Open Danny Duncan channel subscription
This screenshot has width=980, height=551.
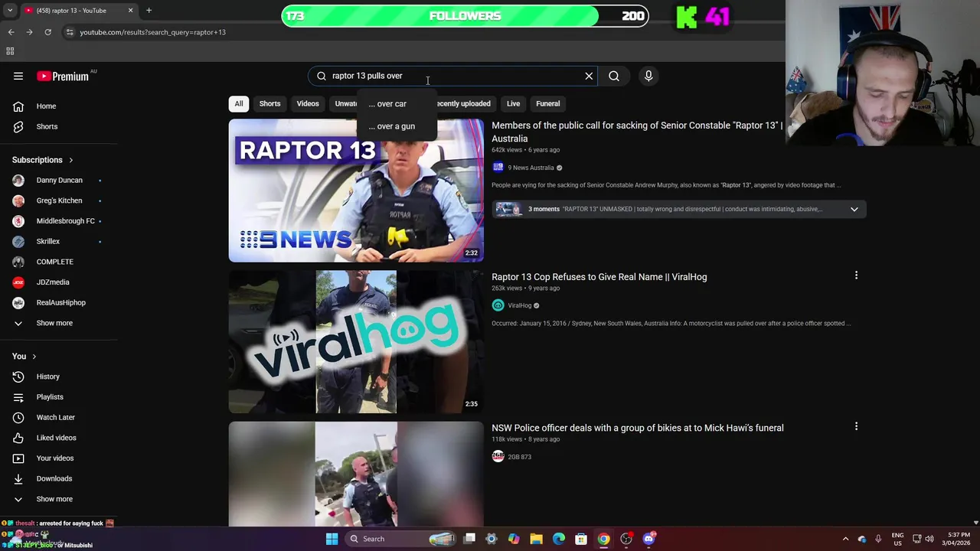(58, 180)
